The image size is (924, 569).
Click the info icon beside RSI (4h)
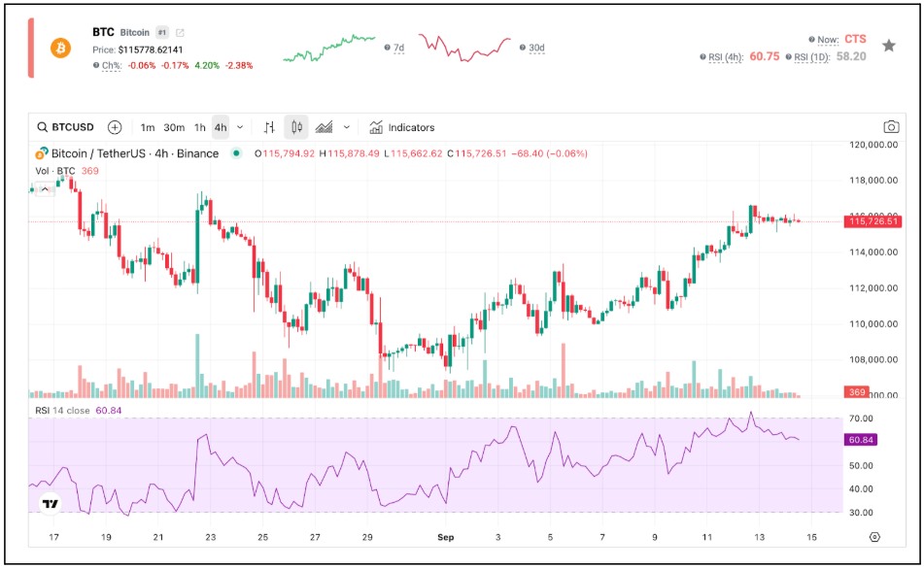[702, 57]
